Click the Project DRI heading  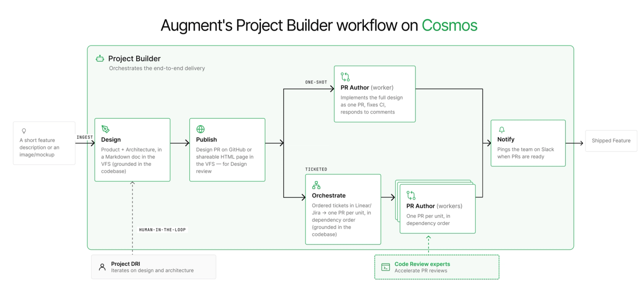point(126,264)
